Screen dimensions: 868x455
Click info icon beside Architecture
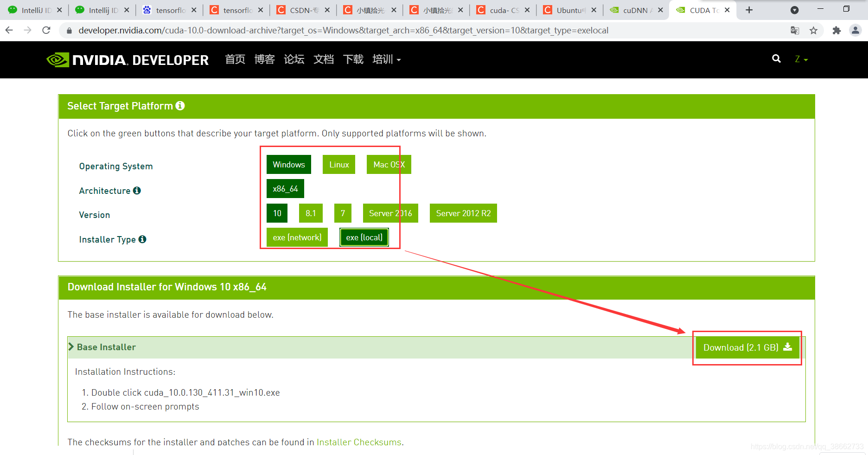click(137, 191)
